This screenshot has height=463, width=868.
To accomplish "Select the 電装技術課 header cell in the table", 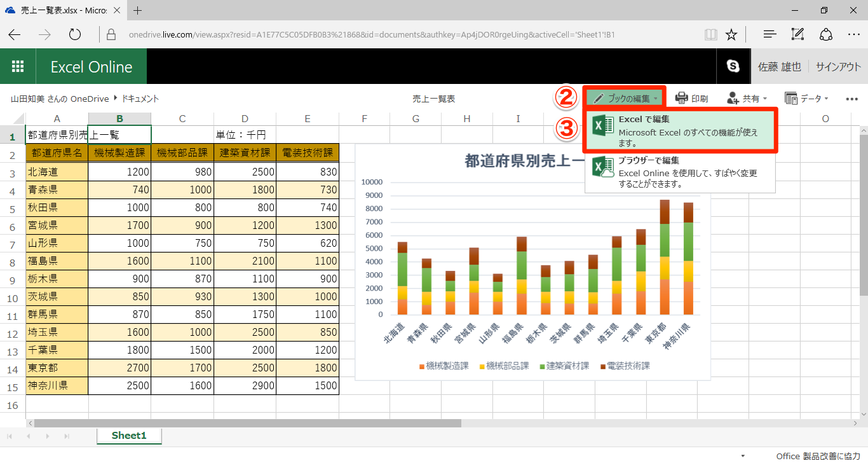I will 308,153.
